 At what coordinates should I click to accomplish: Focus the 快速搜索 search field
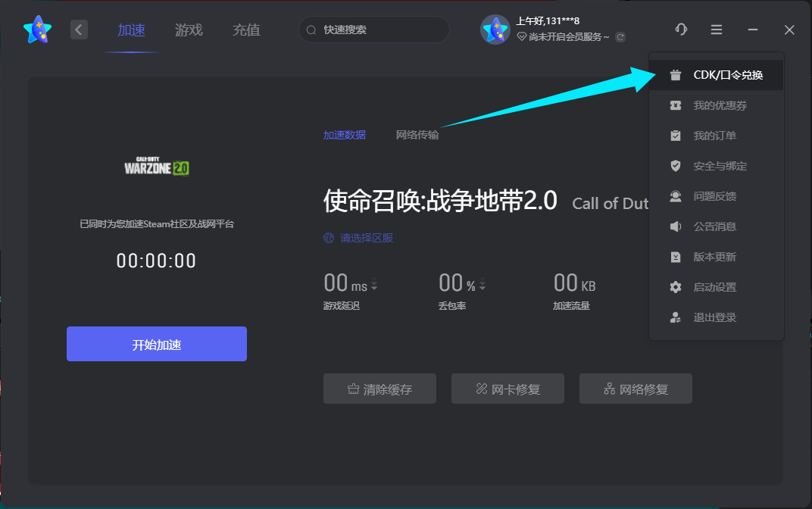point(374,30)
